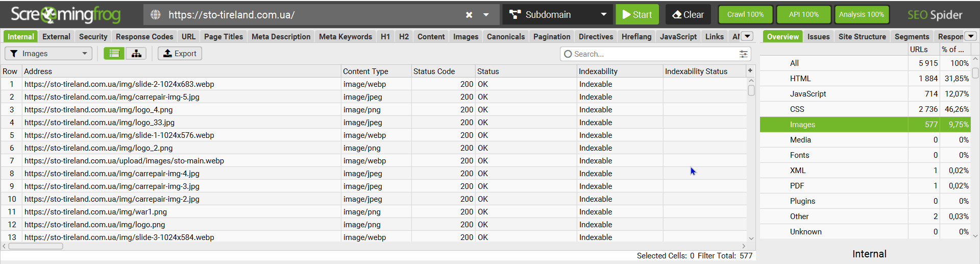Click the Crawl 100% progress bar

tap(745, 15)
